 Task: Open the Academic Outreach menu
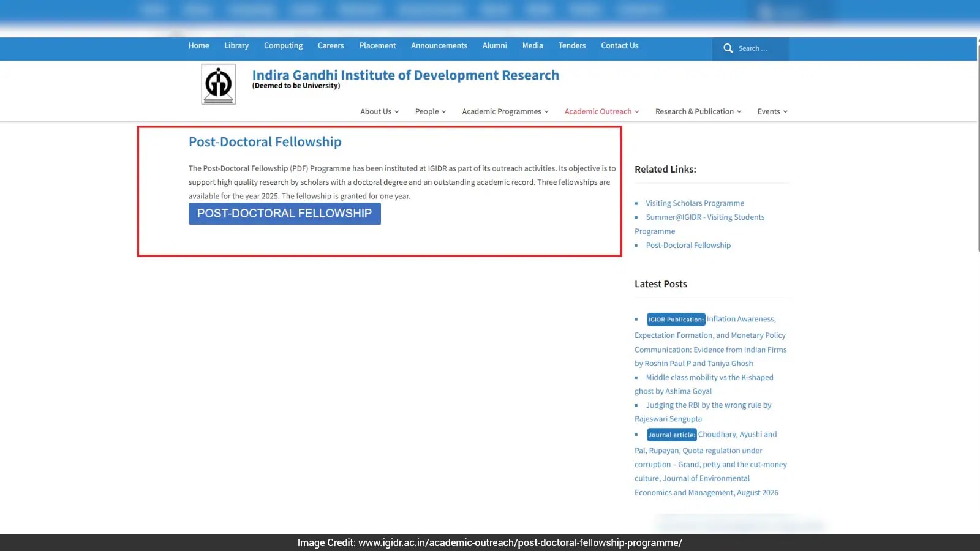point(601,111)
